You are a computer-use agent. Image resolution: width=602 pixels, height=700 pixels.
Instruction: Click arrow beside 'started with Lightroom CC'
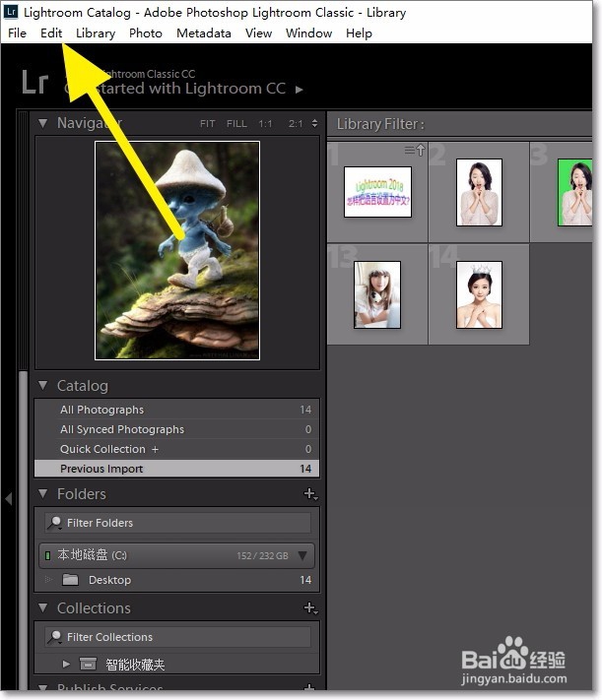click(x=299, y=90)
